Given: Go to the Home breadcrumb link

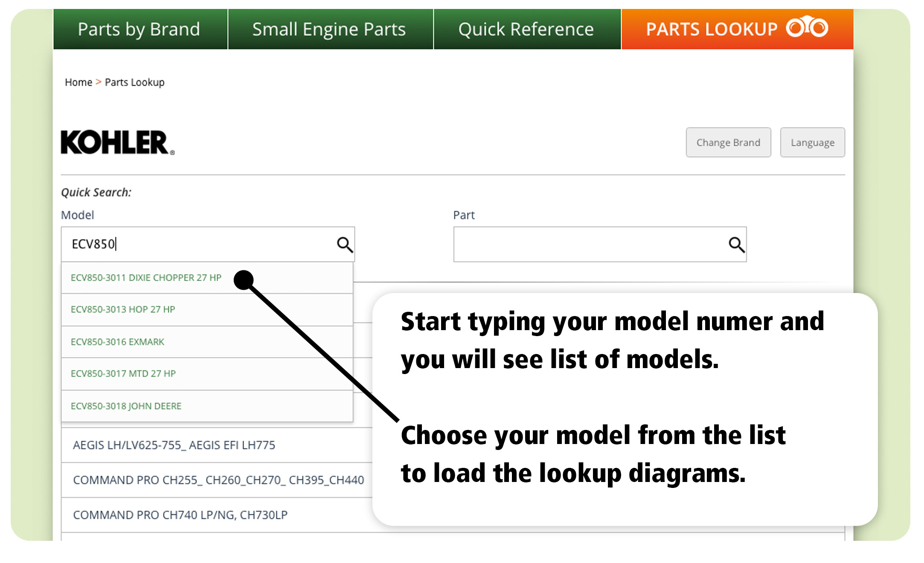Looking at the screenshot, I should point(78,82).
